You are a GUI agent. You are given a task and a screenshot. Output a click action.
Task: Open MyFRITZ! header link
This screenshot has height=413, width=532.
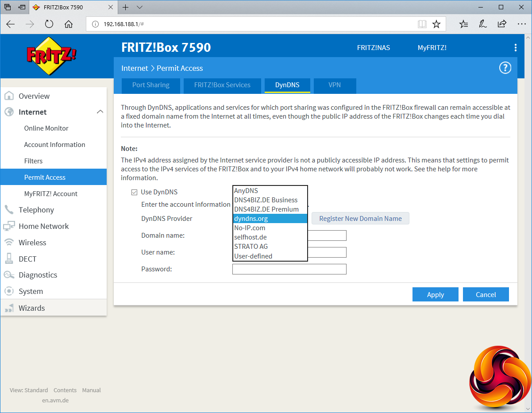(432, 48)
